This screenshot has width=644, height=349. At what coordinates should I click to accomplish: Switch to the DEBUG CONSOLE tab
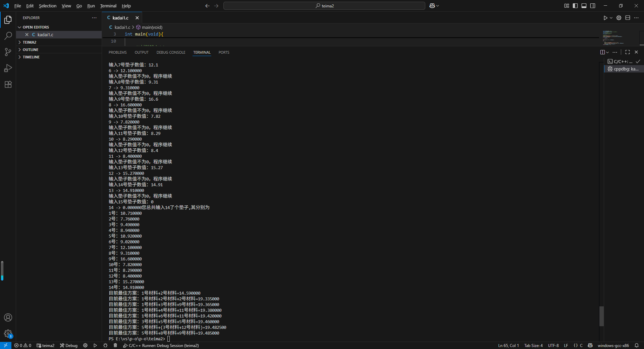tap(171, 52)
